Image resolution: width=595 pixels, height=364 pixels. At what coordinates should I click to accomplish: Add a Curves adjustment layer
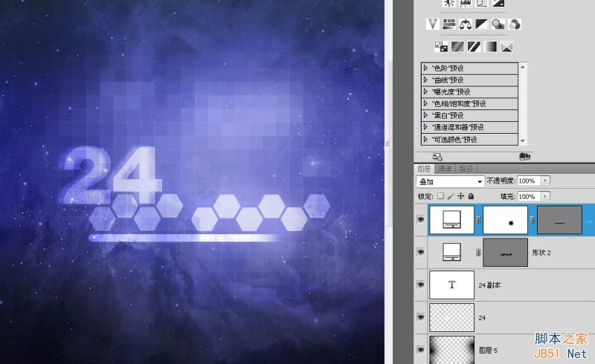click(x=481, y=3)
